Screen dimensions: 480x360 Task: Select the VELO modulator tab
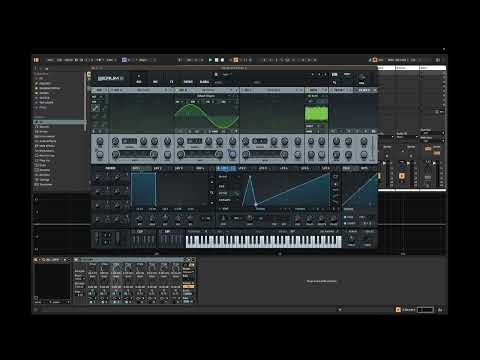pyautogui.click(x=346, y=168)
